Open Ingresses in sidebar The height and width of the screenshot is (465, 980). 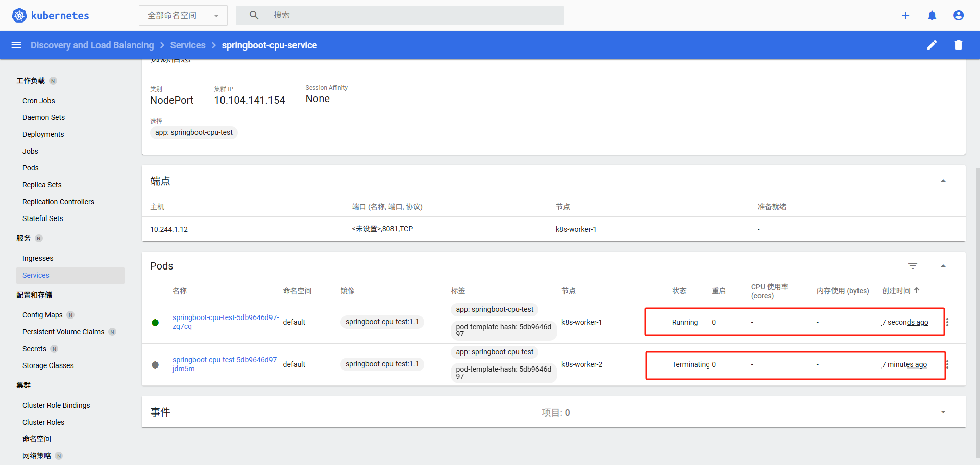coord(38,258)
